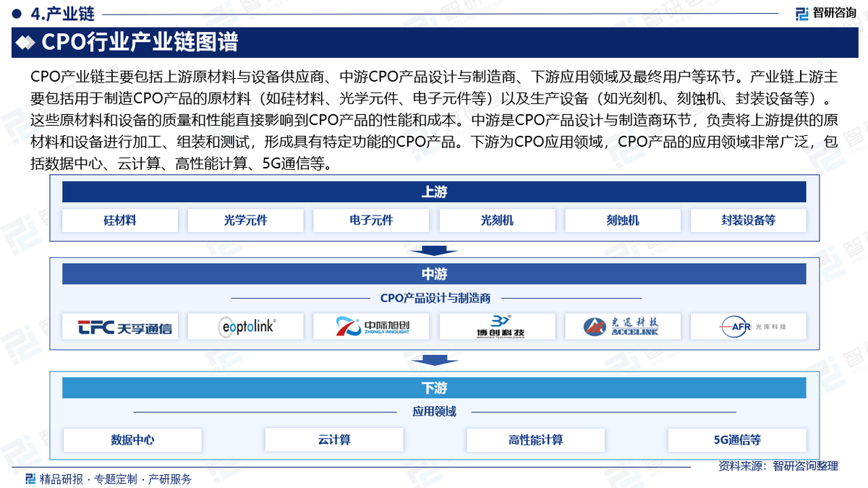The width and height of the screenshot is (868, 488).
Task: Click the AFR 光库科技 logo
Action: (x=749, y=326)
